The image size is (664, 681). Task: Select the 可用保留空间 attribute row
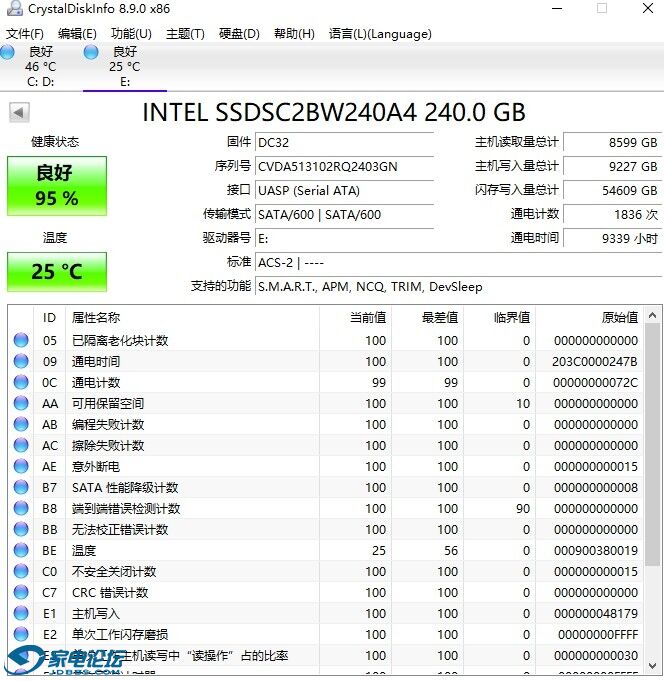tap(326, 403)
